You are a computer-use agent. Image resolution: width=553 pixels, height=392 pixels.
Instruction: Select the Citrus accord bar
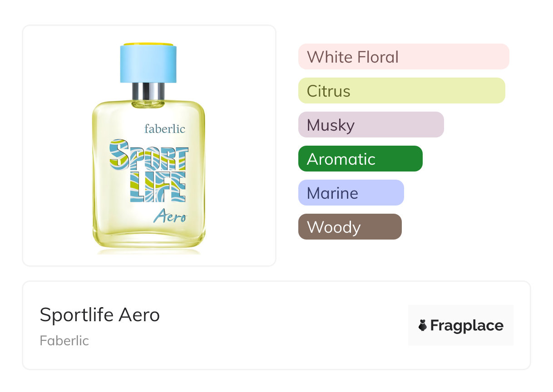pos(401,91)
